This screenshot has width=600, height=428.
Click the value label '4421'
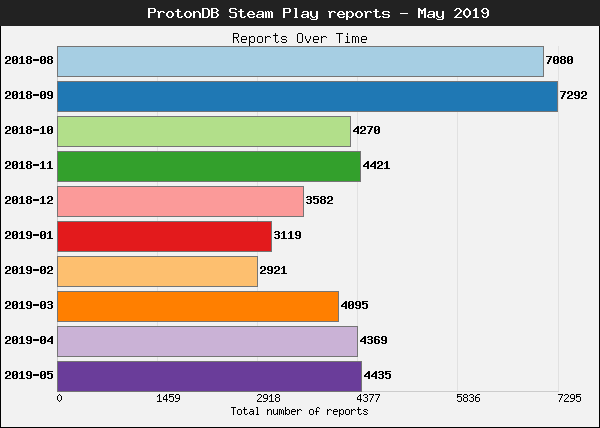377,165
